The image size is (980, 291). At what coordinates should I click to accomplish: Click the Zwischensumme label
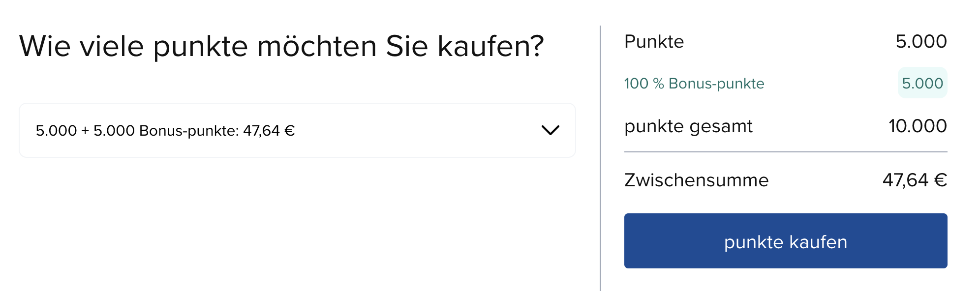point(696,180)
